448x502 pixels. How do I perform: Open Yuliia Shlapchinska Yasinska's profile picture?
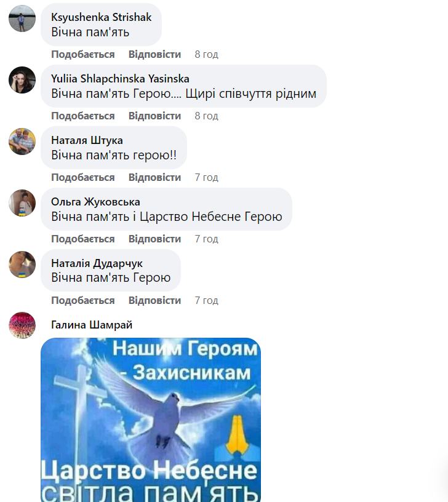tap(22, 80)
